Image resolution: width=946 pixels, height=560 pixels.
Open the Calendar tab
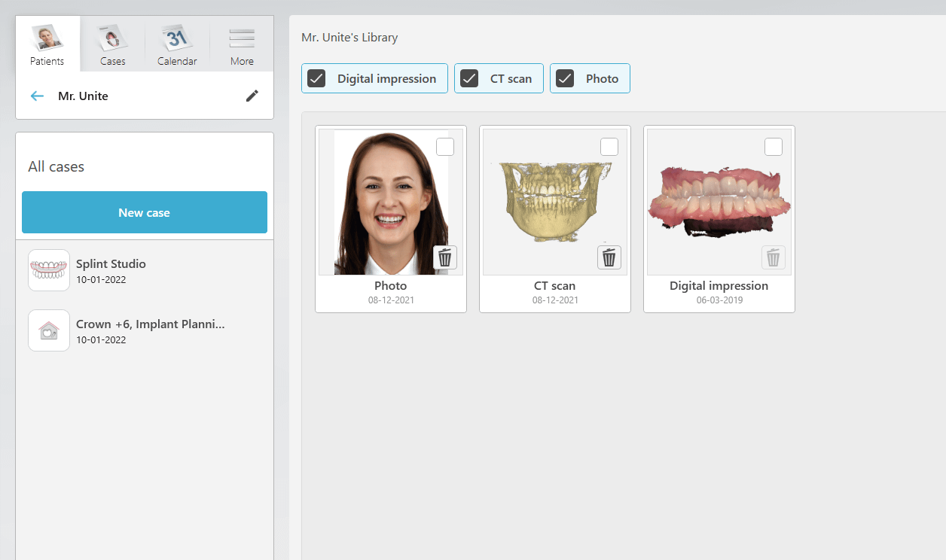tap(177, 44)
